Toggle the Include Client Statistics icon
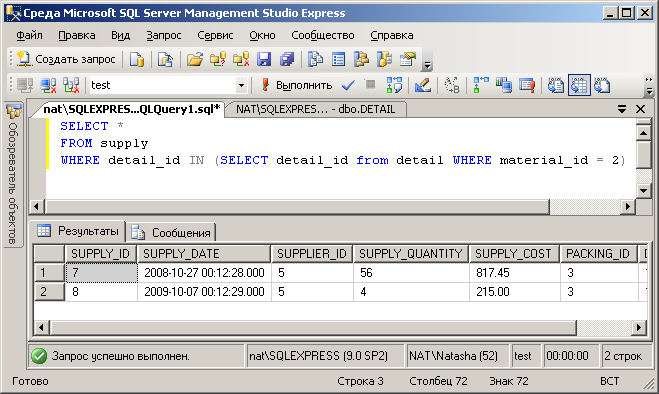 pos(503,85)
